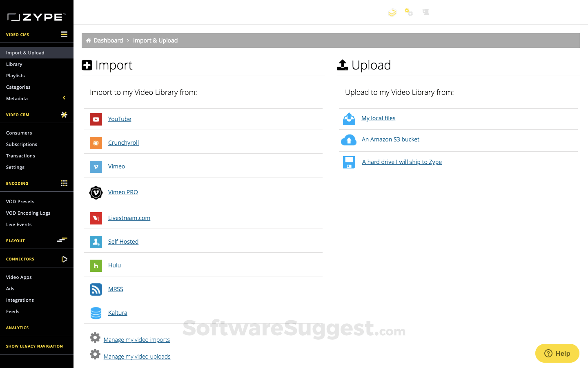Click the gear icon beside video imports
The height and width of the screenshot is (368, 588).
tap(95, 338)
